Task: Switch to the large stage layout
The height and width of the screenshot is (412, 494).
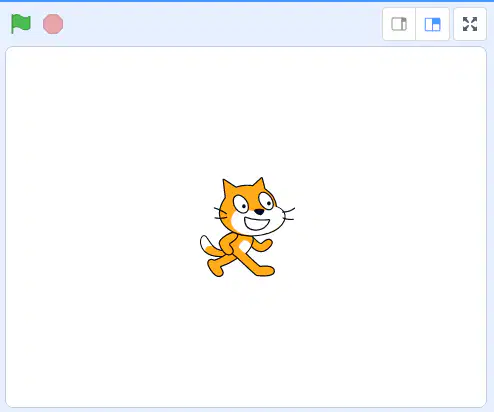Action: [432, 24]
